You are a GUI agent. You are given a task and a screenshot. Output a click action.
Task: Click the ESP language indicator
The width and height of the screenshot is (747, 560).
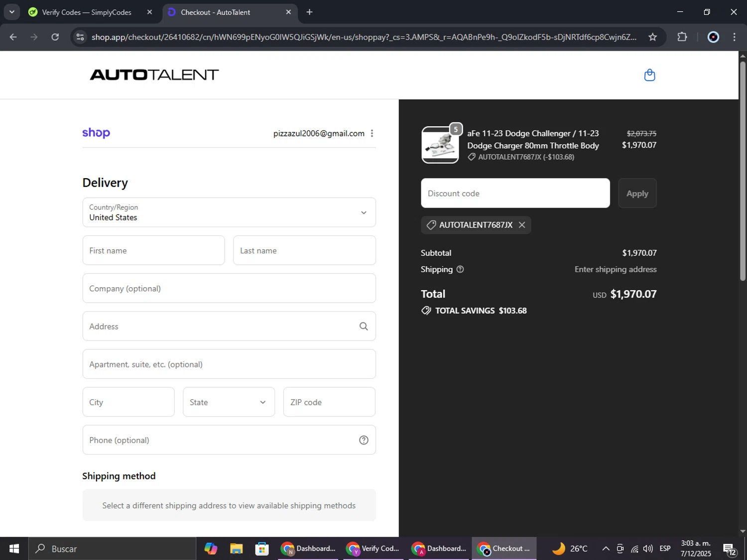tap(665, 549)
